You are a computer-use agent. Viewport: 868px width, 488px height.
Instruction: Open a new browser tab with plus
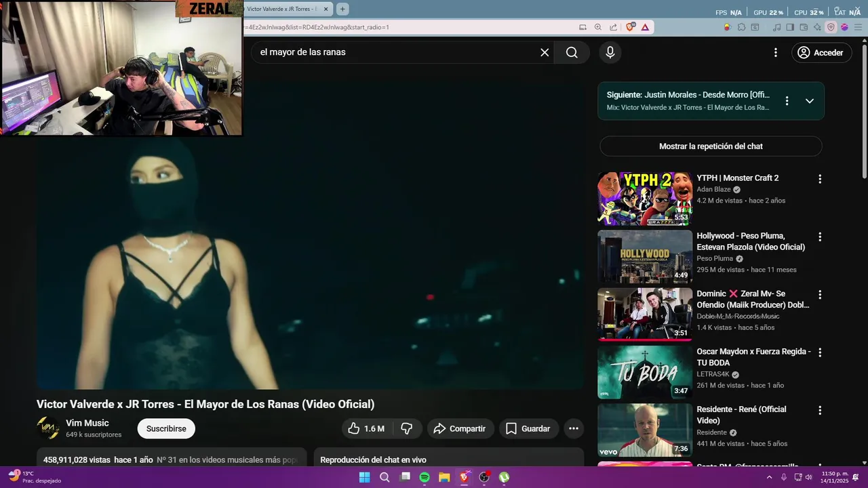pyautogui.click(x=342, y=9)
